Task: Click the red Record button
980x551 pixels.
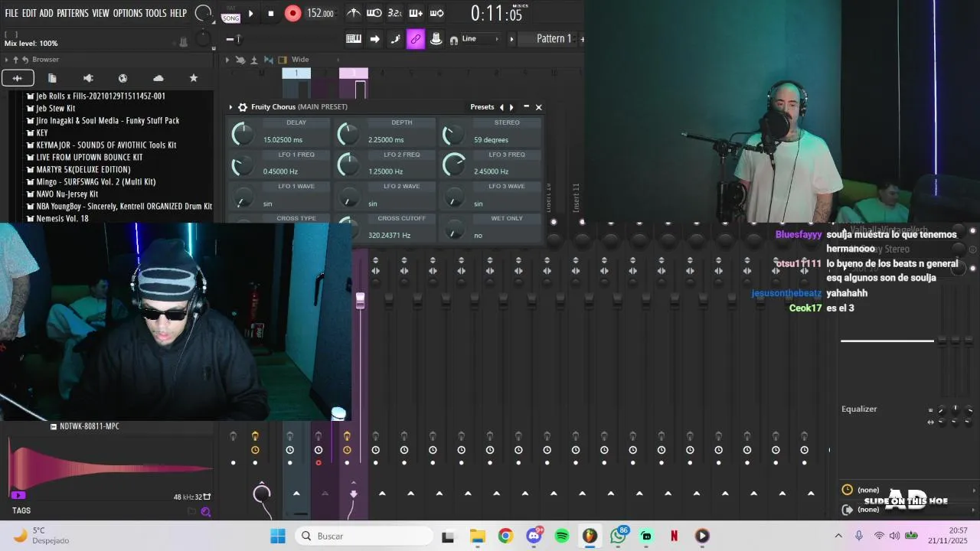Action: point(292,13)
